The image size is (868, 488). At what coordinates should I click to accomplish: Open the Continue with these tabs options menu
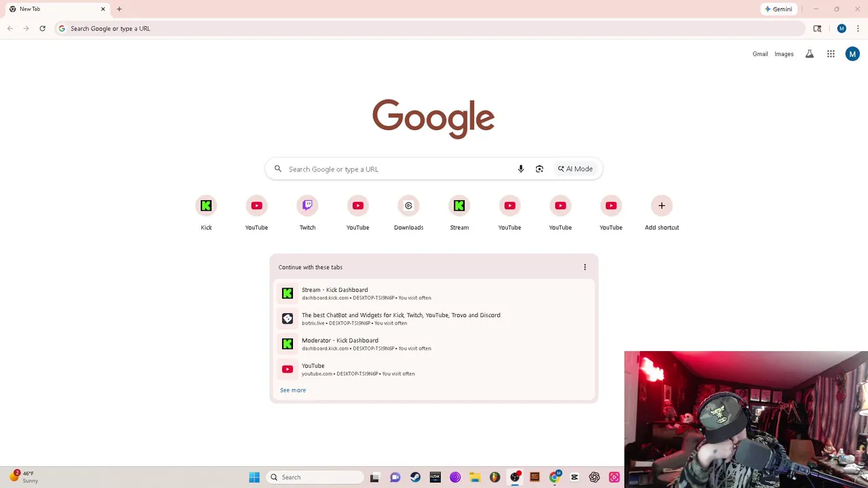point(585,267)
